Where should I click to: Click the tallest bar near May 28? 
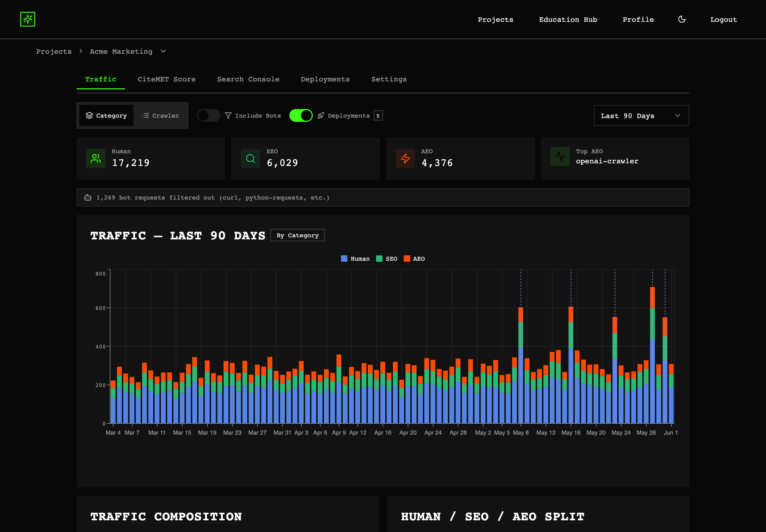652,355
